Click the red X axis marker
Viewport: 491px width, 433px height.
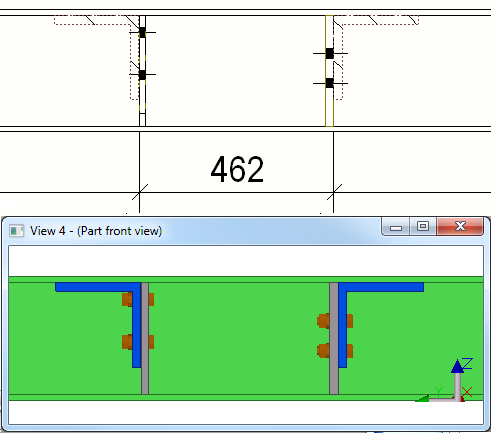tap(467, 392)
